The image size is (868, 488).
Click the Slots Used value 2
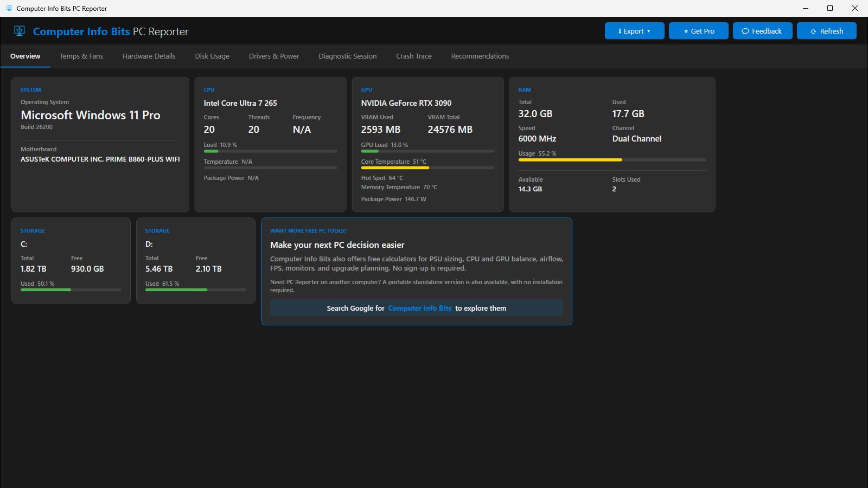point(614,189)
